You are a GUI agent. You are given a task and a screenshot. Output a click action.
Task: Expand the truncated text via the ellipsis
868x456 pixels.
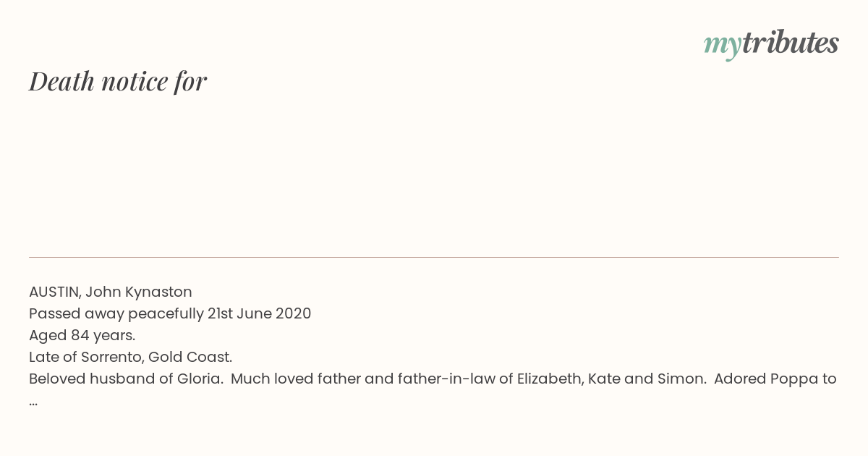pos(33,402)
